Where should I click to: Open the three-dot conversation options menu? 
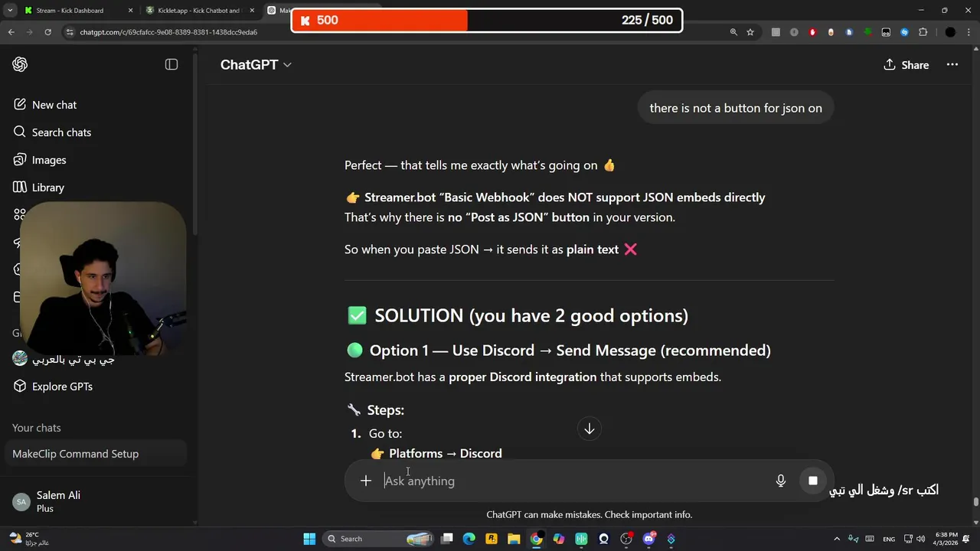point(952,65)
